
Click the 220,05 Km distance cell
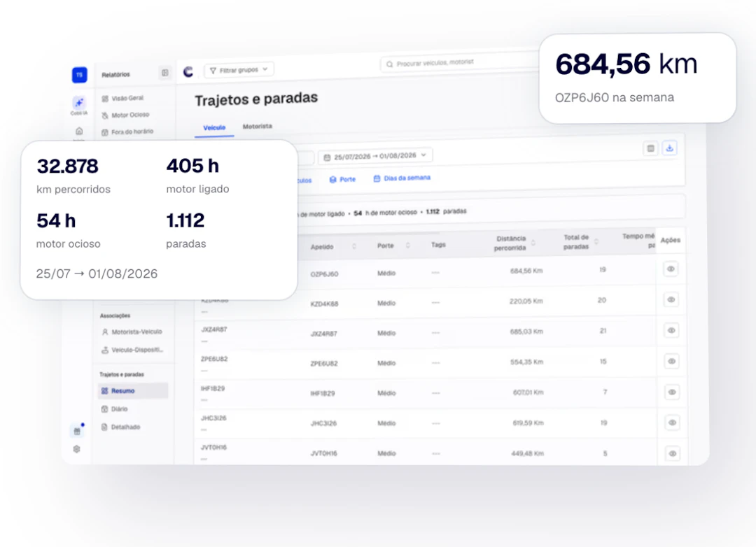pos(526,301)
